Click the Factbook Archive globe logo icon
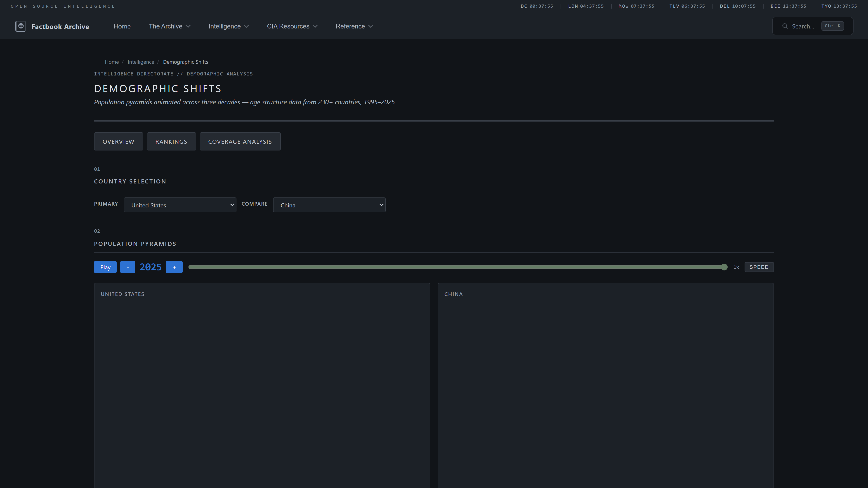868x488 pixels. tap(21, 26)
